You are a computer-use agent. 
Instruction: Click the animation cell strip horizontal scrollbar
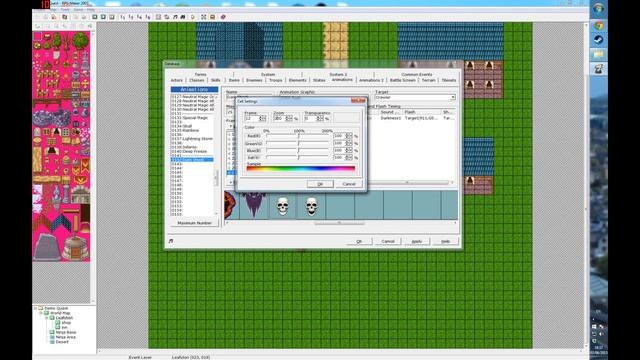341,223
